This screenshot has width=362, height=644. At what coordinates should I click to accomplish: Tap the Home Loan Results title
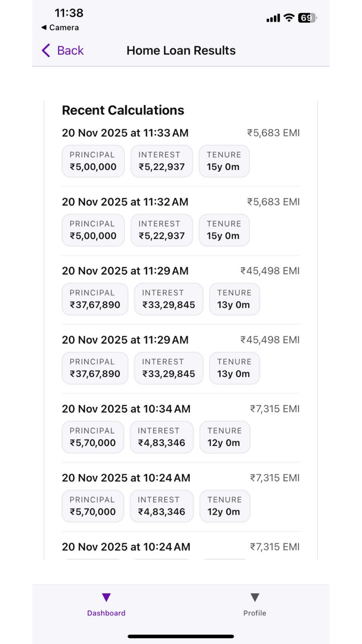[181, 51]
